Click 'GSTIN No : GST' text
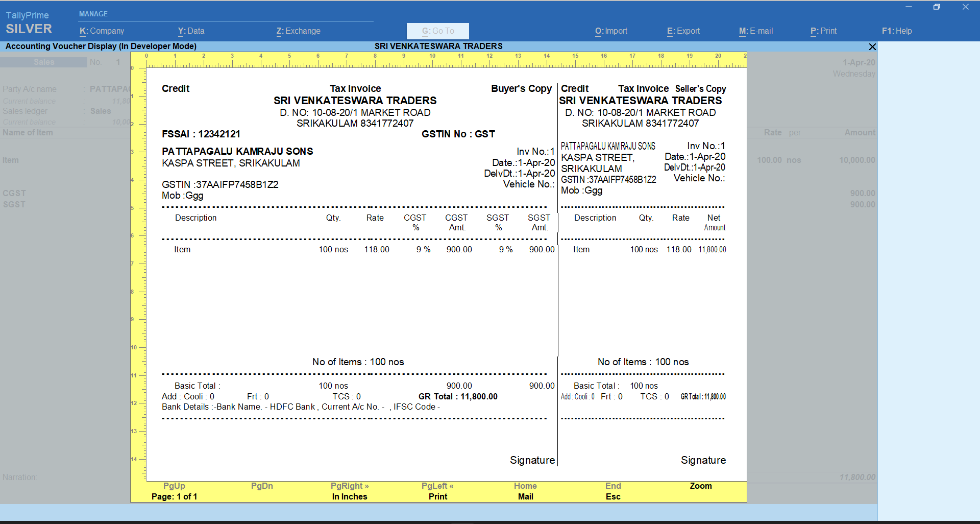980x524 pixels. pos(458,134)
